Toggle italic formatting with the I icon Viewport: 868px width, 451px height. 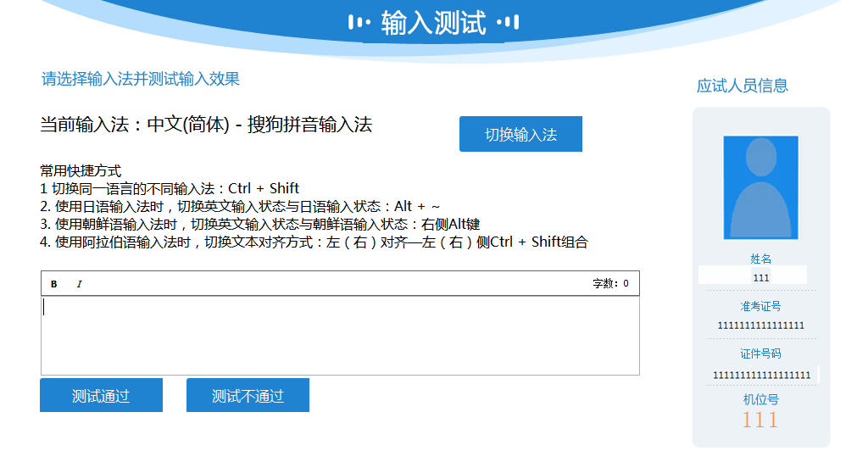pos(80,284)
